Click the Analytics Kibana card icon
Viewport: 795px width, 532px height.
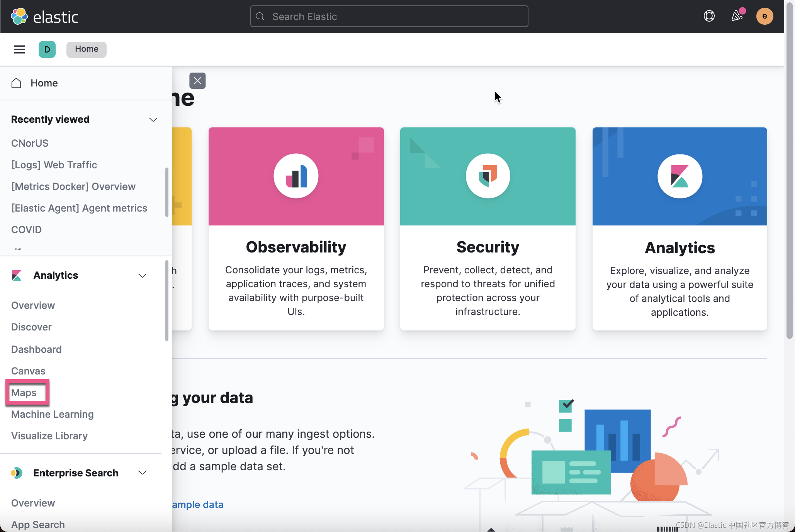[680, 176]
